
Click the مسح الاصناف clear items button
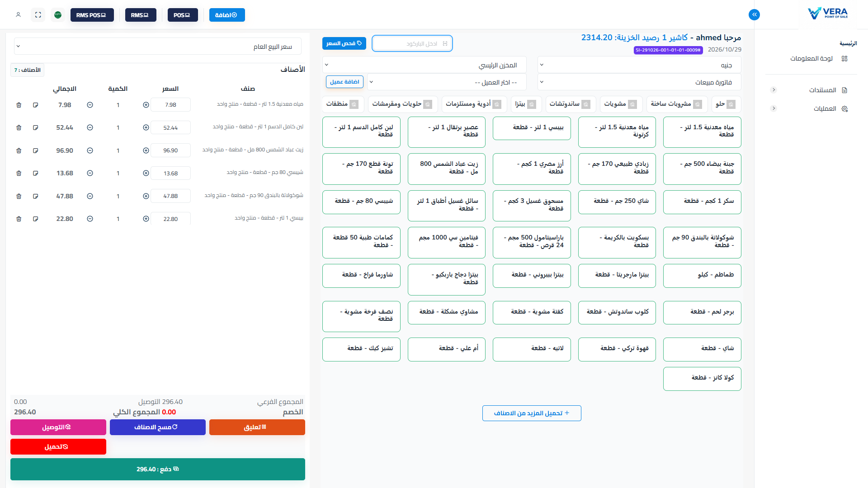click(x=157, y=427)
